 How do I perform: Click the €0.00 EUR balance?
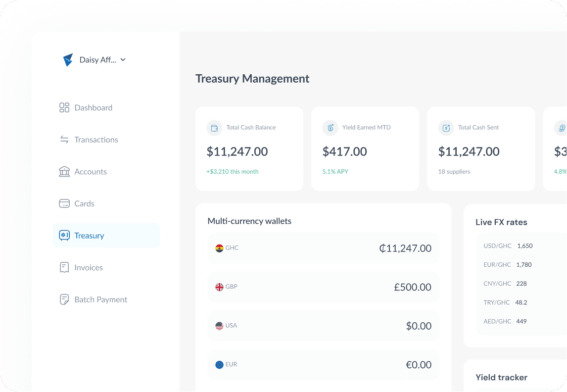coord(419,364)
